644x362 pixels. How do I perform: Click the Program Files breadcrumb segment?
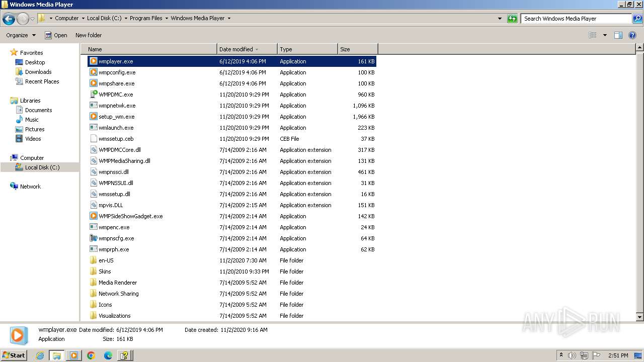[146, 18]
